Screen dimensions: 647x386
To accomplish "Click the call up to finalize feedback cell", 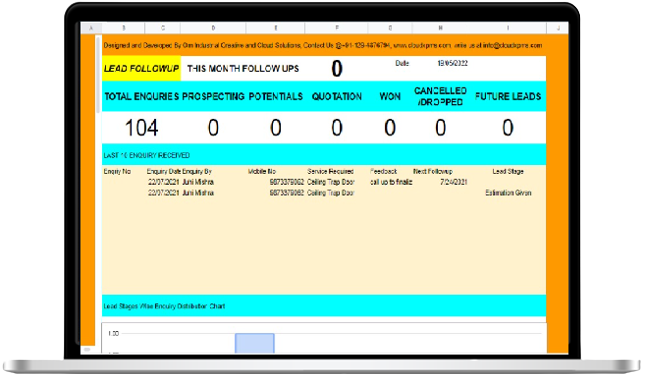I will tap(391, 182).
